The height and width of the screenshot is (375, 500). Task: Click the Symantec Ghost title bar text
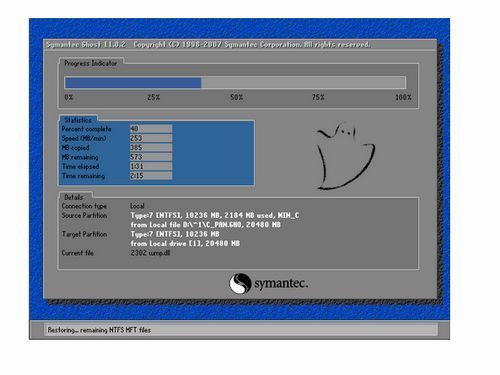point(208,45)
